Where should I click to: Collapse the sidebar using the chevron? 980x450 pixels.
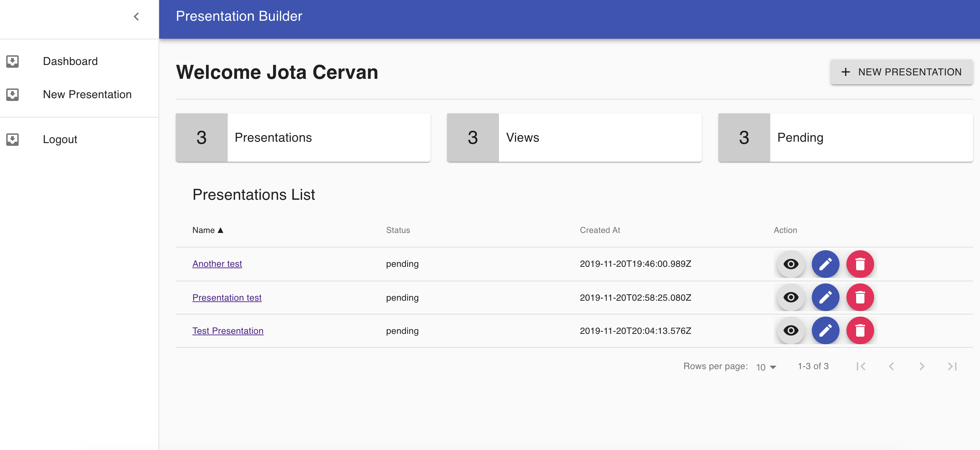136,16
